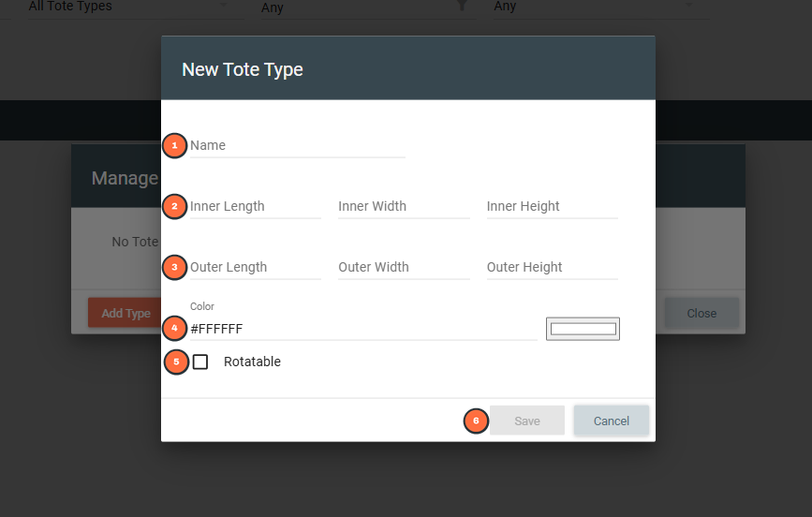Open the white color picker swatch
The image size is (812, 517).
[583, 329]
